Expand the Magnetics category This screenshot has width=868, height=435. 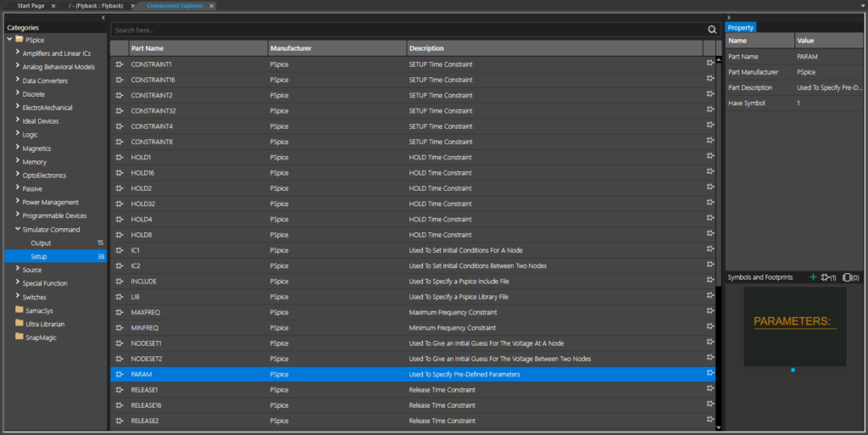[x=18, y=148]
